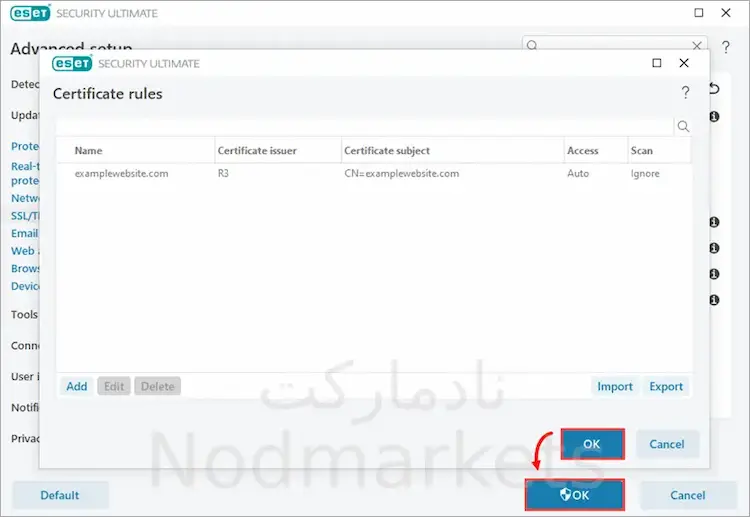Click the revert arrow icon in Advanced setup

click(x=714, y=88)
